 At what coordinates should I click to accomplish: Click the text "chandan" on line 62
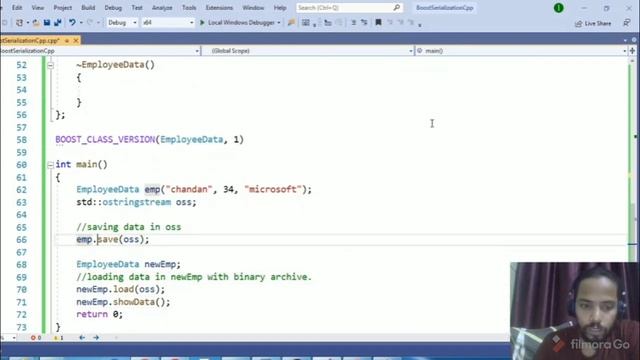click(x=189, y=189)
